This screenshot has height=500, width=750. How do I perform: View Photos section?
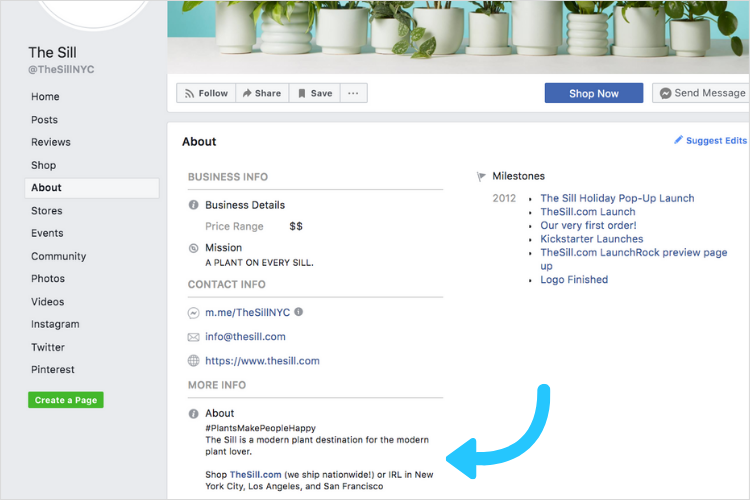pyautogui.click(x=48, y=278)
